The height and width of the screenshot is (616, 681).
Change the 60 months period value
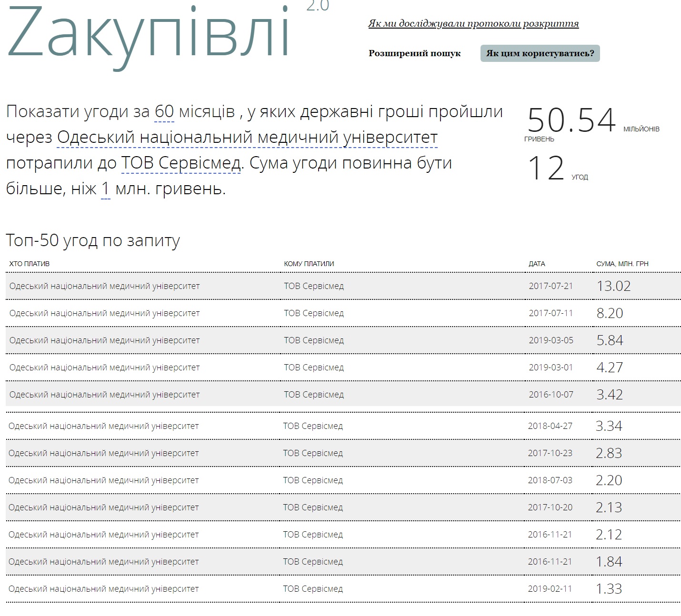point(164,111)
